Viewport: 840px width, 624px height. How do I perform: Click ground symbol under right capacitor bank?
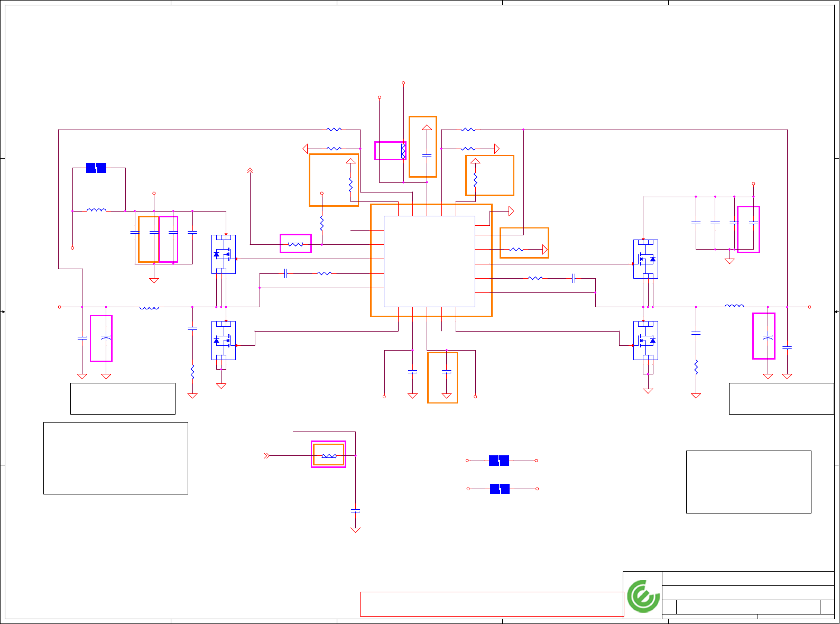[x=730, y=261]
